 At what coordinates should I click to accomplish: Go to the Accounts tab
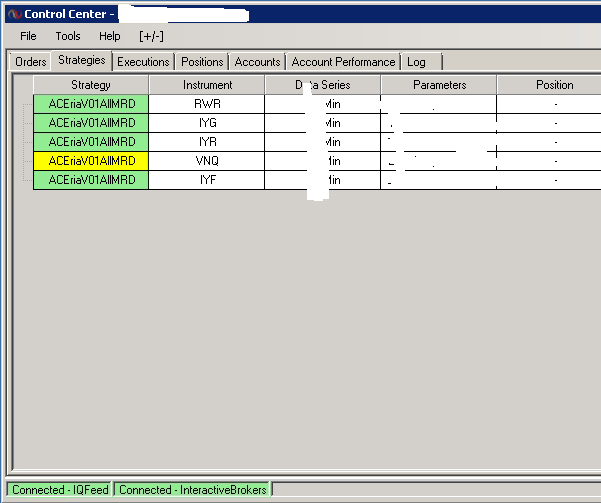pos(258,62)
